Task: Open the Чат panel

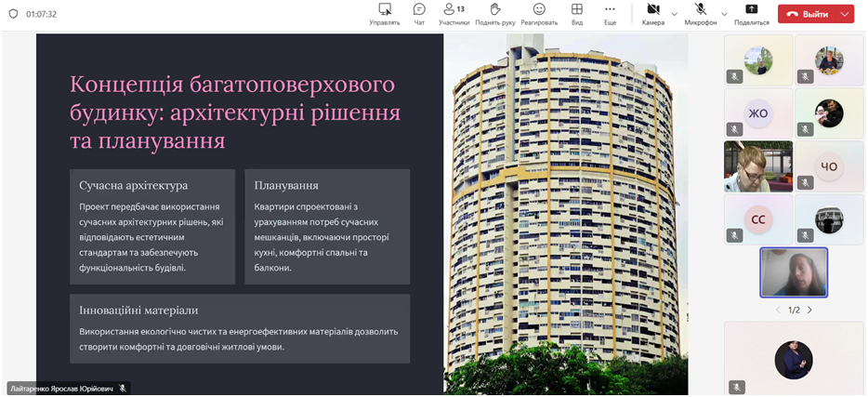Action: tap(419, 13)
